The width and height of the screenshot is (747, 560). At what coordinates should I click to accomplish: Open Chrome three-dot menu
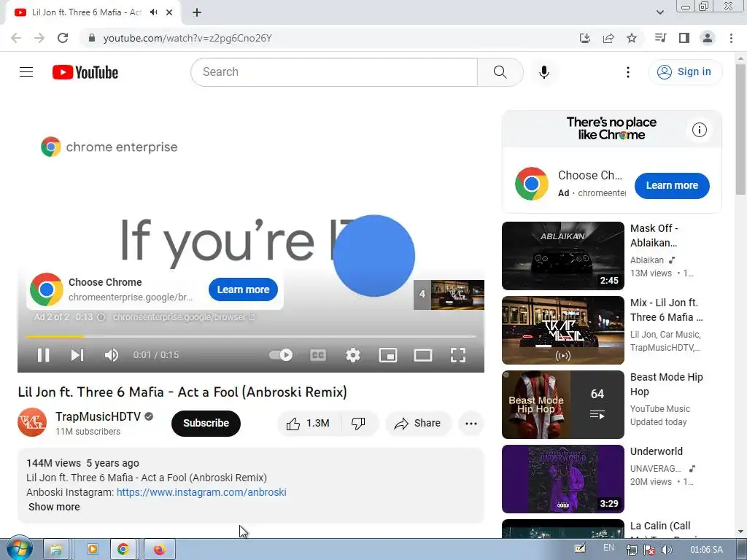(x=731, y=38)
